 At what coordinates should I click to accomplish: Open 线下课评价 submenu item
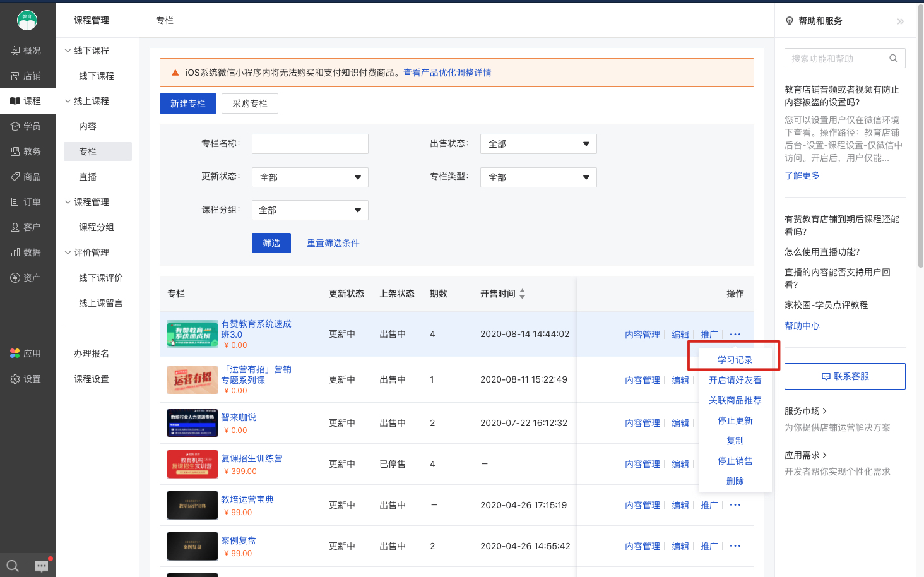(x=101, y=278)
